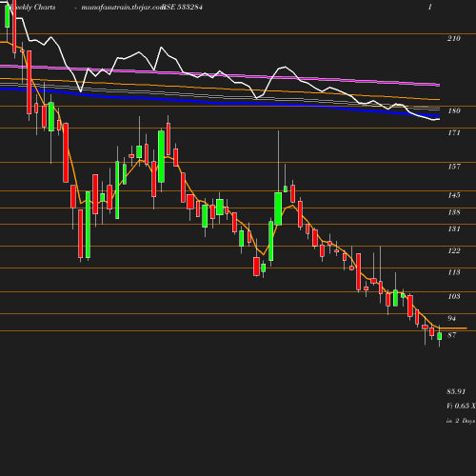Select the 103 price level label
The width and height of the screenshot is (476, 476).
click(454, 296)
